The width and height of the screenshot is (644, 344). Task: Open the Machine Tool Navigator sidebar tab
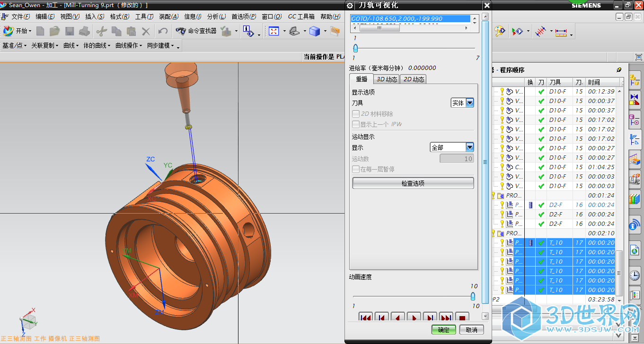(635, 180)
